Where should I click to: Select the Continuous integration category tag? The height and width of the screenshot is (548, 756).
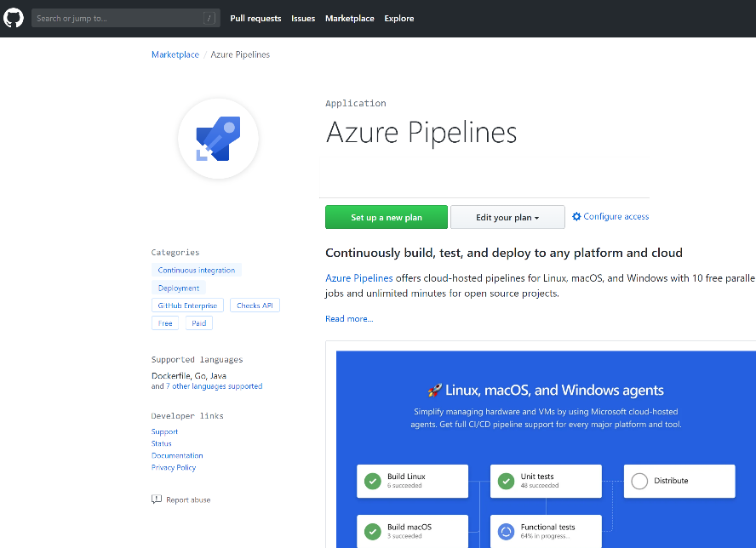coord(196,270)
